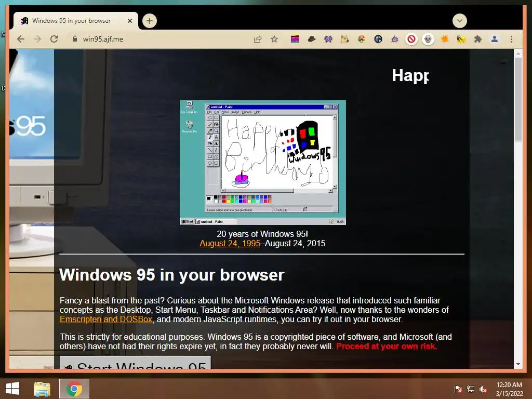Click the striped rainbow extension icon

[x=295, y=39]
